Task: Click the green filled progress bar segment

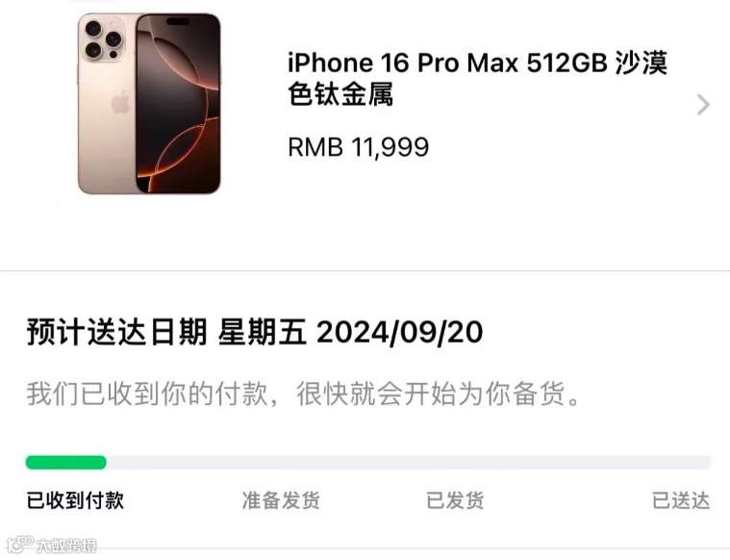Action: point(66,462)
